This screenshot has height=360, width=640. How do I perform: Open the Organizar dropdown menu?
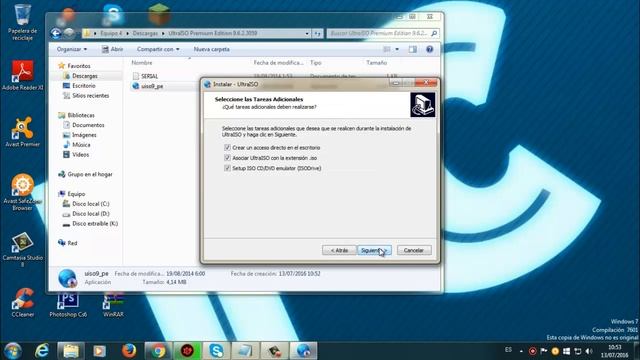pos(71,49)
